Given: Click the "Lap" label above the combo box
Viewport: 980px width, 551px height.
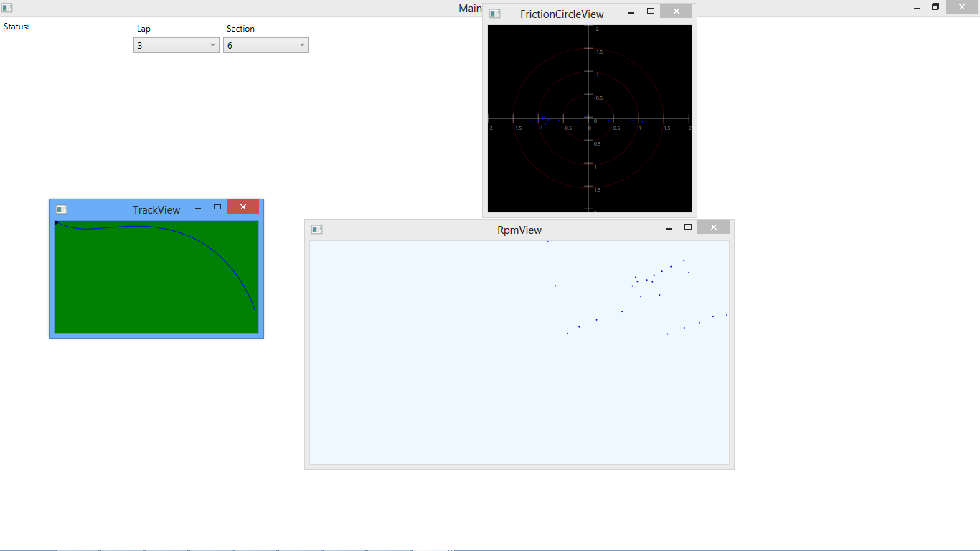Looking at the screenshot, I should (144, 29).
